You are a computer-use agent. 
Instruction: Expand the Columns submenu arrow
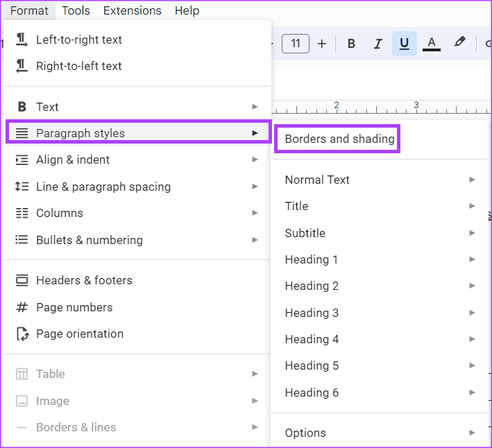click(255, 213)
